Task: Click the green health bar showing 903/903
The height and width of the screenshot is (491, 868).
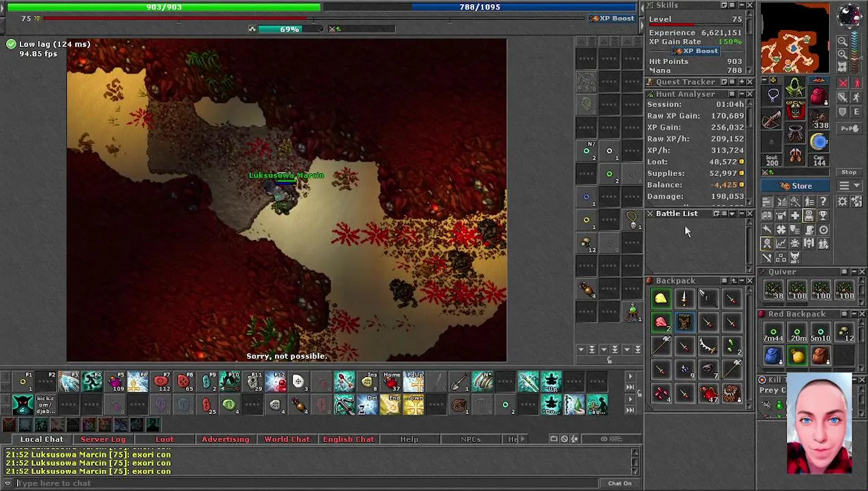Action: point(164,7)
